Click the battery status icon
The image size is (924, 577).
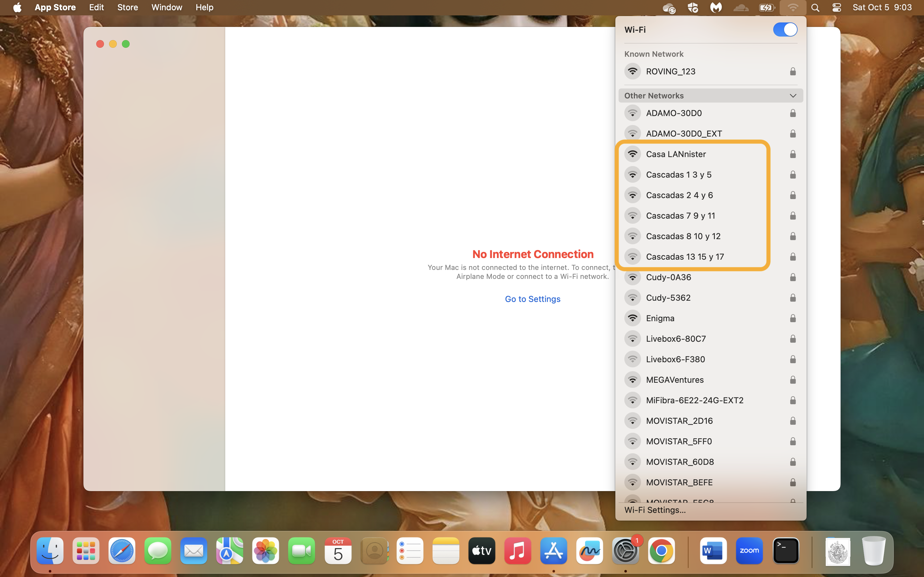(767, 8)
